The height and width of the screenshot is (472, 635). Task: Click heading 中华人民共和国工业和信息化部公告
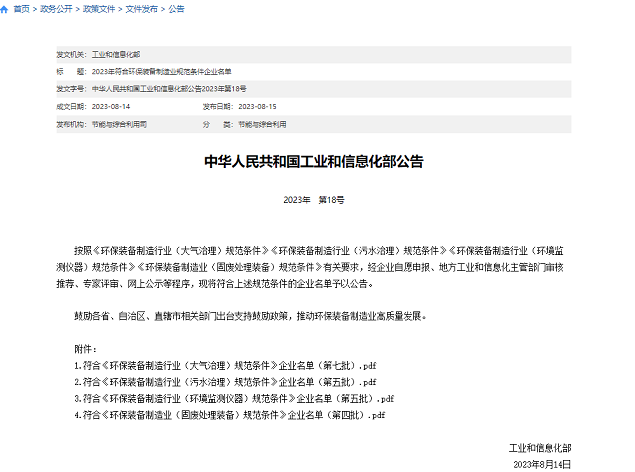point(314,162)
